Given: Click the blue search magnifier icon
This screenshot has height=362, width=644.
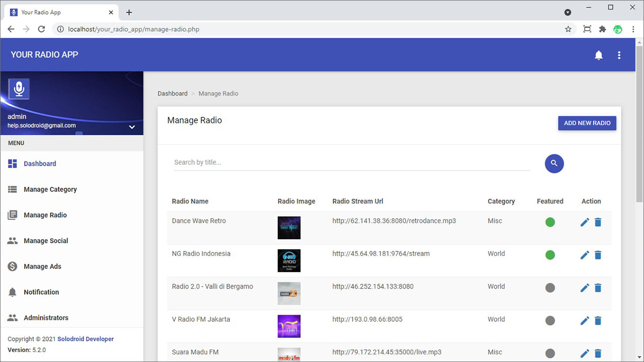Looking at the screenshot, I should [554, 163].
